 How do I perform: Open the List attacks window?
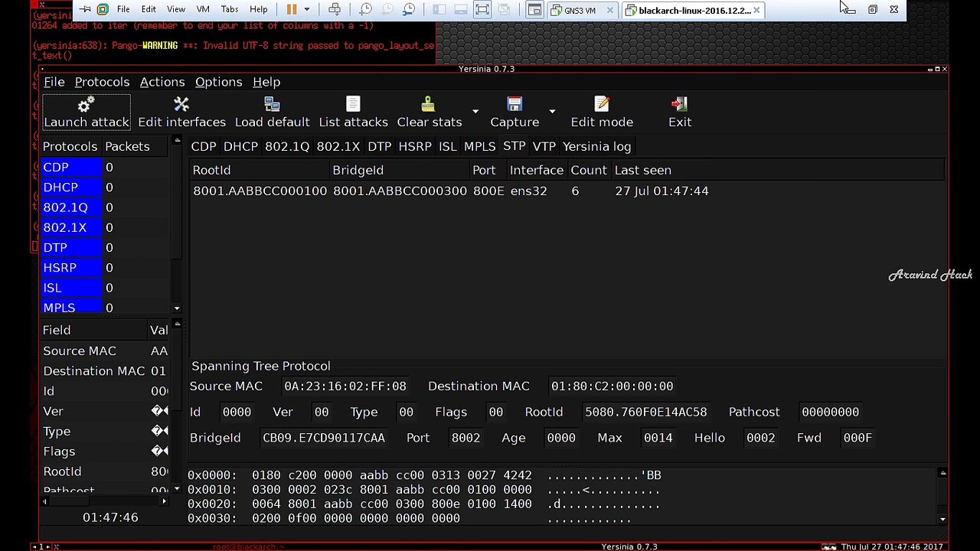353,112
